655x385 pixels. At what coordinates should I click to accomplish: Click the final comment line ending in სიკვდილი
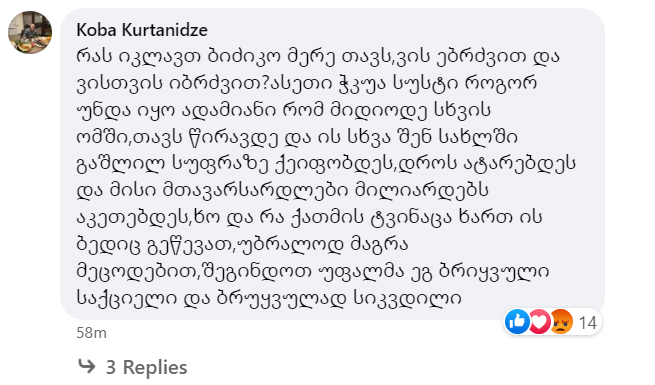click(269, 298)
